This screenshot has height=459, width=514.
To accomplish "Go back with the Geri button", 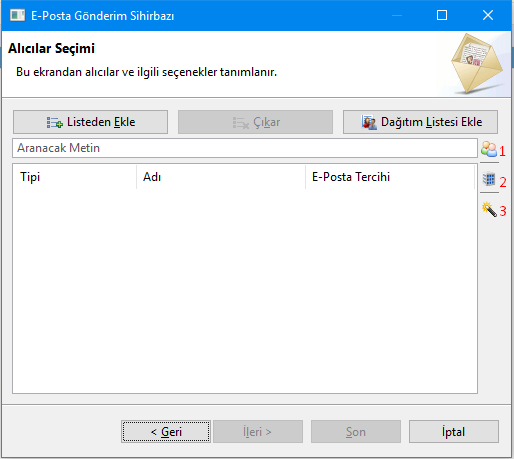I will (166, 432).
